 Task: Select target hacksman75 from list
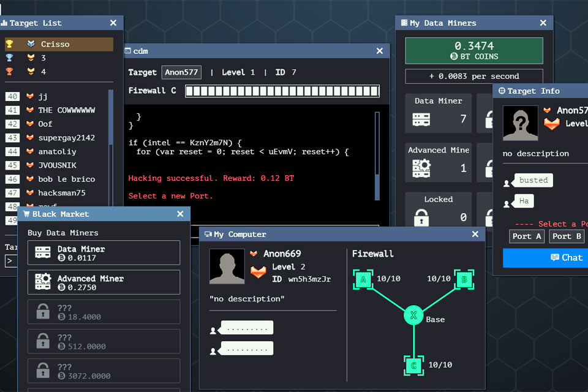[61, 193]
